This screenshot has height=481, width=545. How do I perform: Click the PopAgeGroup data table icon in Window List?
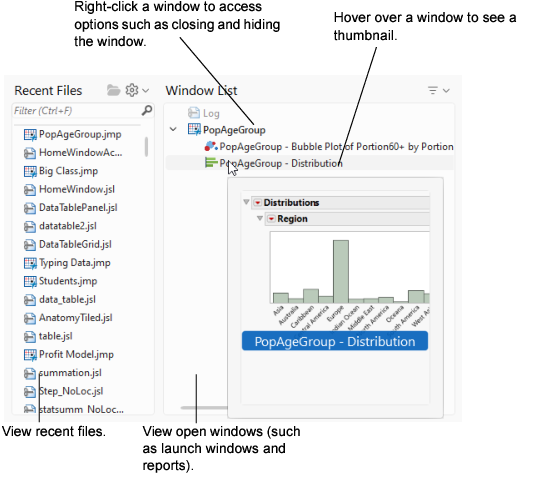194,129
